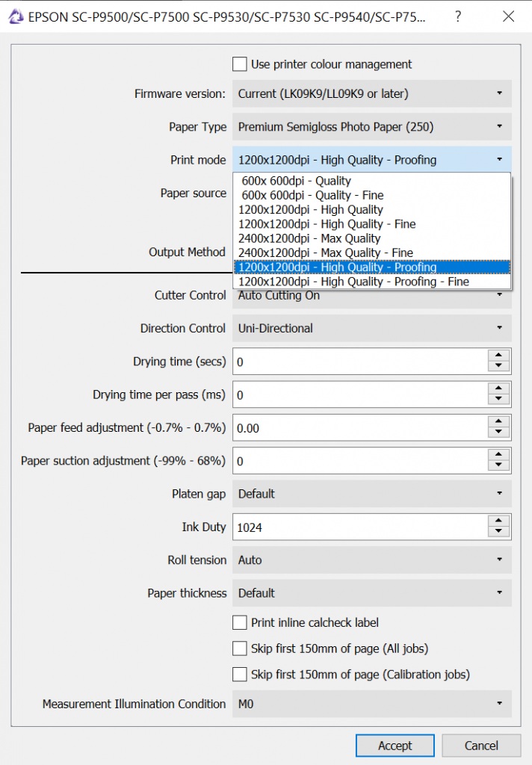
Task: Click the EPSON dialog title bar icon
Action: pos(16,16)
